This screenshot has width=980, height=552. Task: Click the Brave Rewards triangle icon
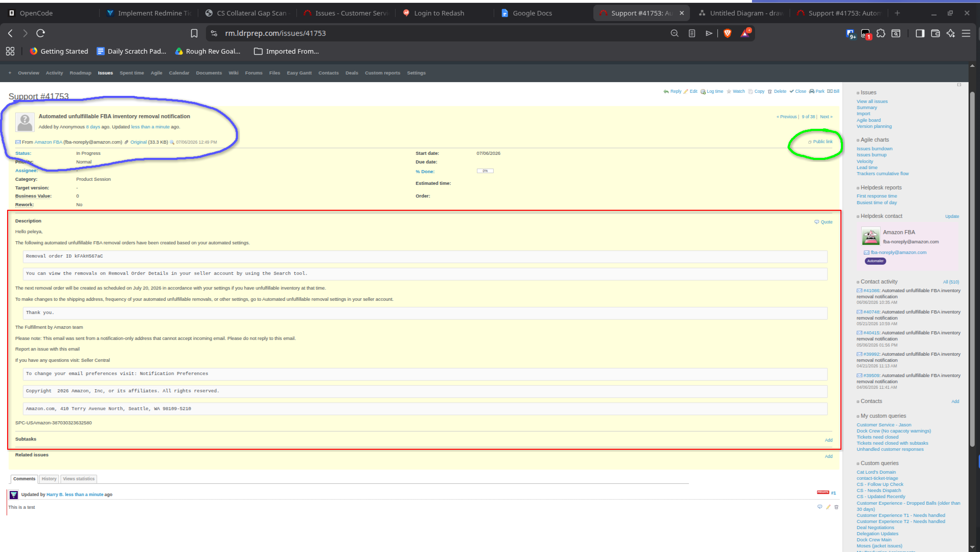745,33
